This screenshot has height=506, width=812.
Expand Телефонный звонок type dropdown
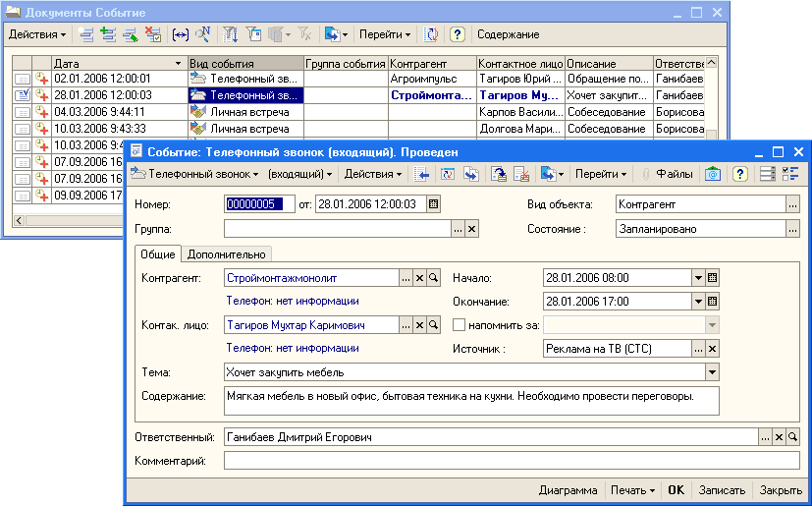click(194, 174)
